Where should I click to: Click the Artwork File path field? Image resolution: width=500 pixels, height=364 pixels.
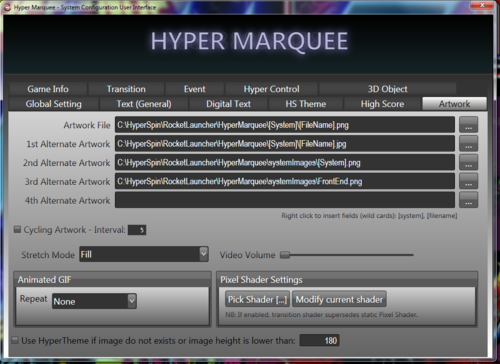point(285,125)
